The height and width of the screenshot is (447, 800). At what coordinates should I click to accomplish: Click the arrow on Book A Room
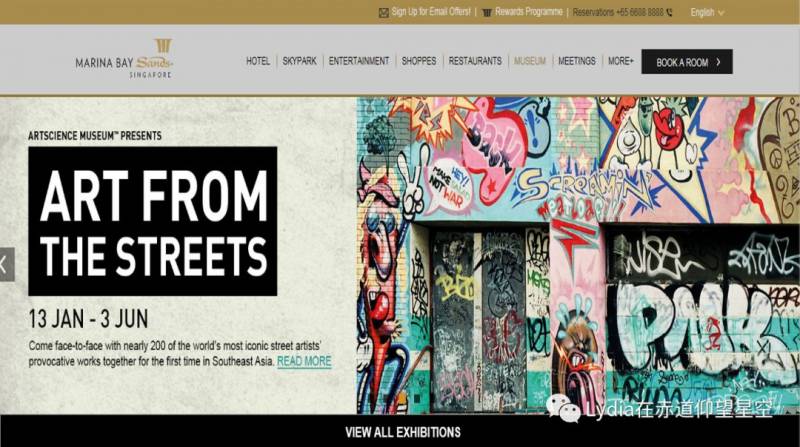[x=719, y=62]
